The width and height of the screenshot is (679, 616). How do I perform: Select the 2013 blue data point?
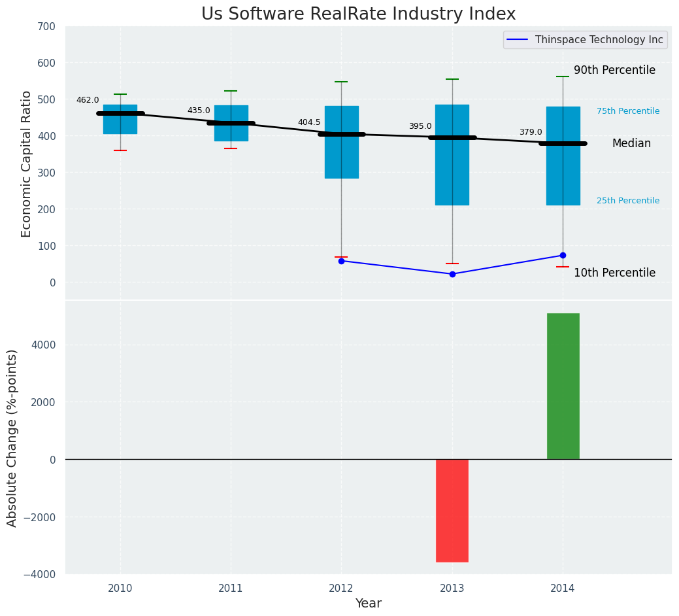click(x=452, y=274)
